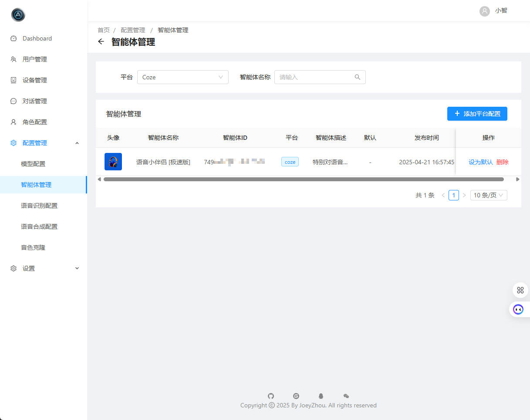Click the search magnifier in 智能体名称 field
Image resolution: width=530 pixels, height=420 pixels.
tap(358, 77)
